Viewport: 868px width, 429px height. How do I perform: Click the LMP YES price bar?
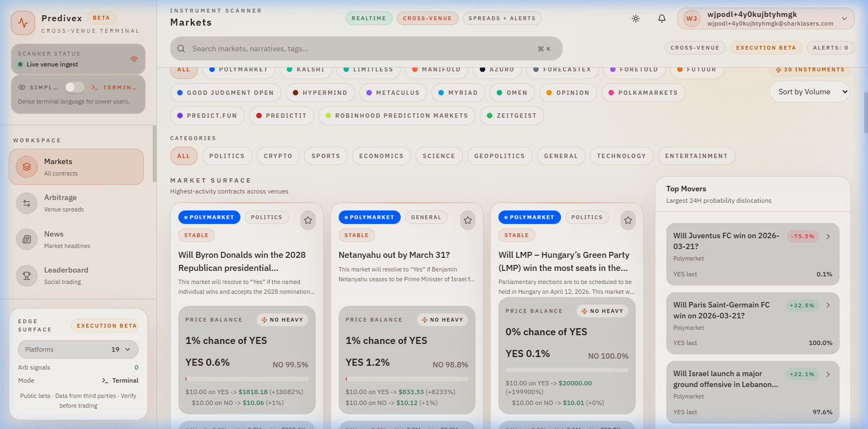pyautogui.click(x=567, y=370)
